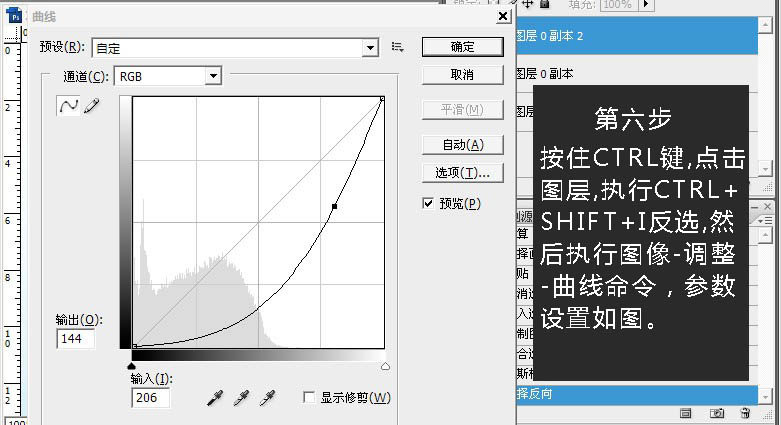
Task: Minimize the History panel
Action: (x=755, y=206)
